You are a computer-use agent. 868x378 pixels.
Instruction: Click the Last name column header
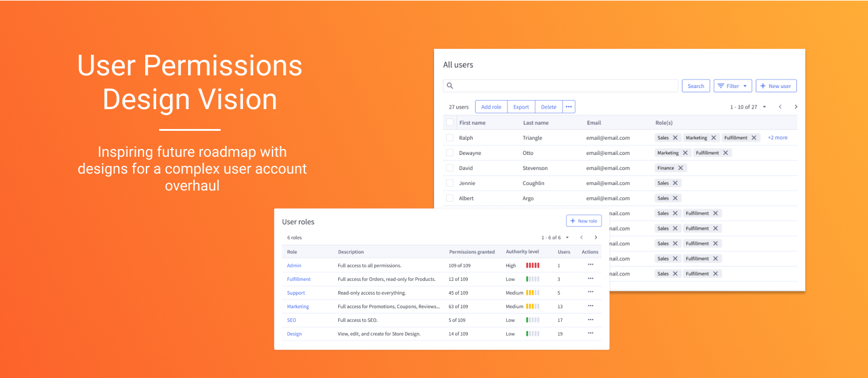pos(536,122)
